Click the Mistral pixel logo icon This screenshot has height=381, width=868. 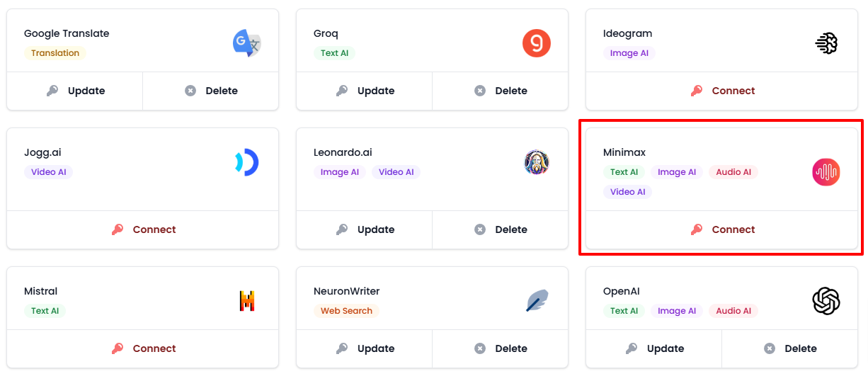pos(247,301)
